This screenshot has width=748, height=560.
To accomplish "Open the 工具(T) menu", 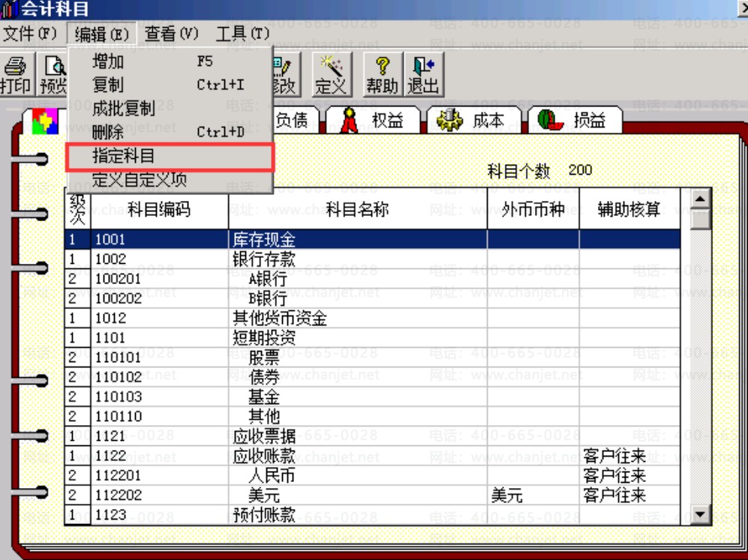I will 242,34.
